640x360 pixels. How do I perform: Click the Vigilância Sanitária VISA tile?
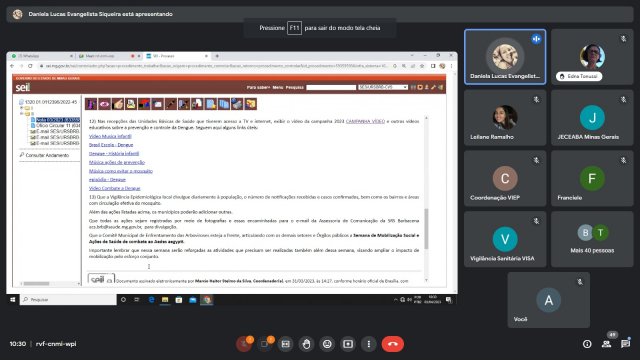(505, 239)
